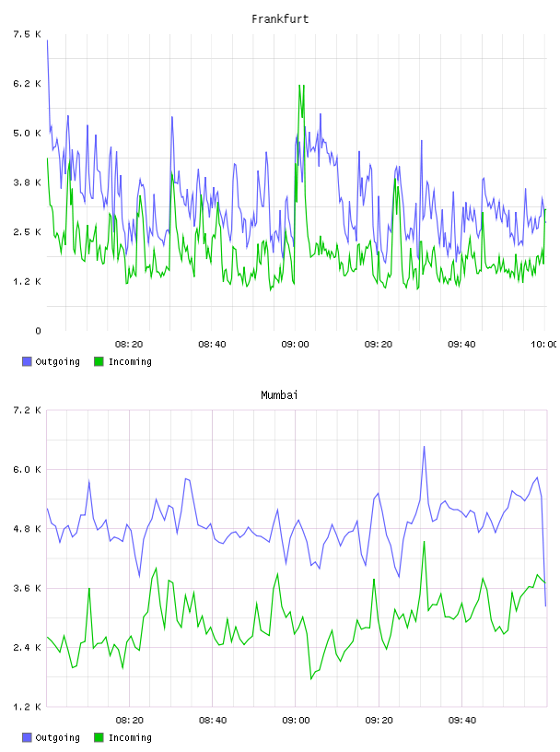Click the 08:20 time label on Mumbai chart
Viewport: 560px width, 752px height.
[x=130, y=721]
